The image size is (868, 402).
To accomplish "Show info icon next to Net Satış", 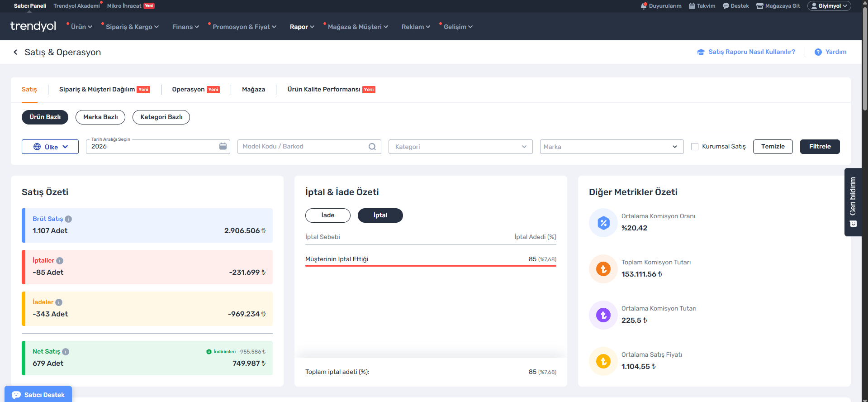I will [x=66, y=352].
